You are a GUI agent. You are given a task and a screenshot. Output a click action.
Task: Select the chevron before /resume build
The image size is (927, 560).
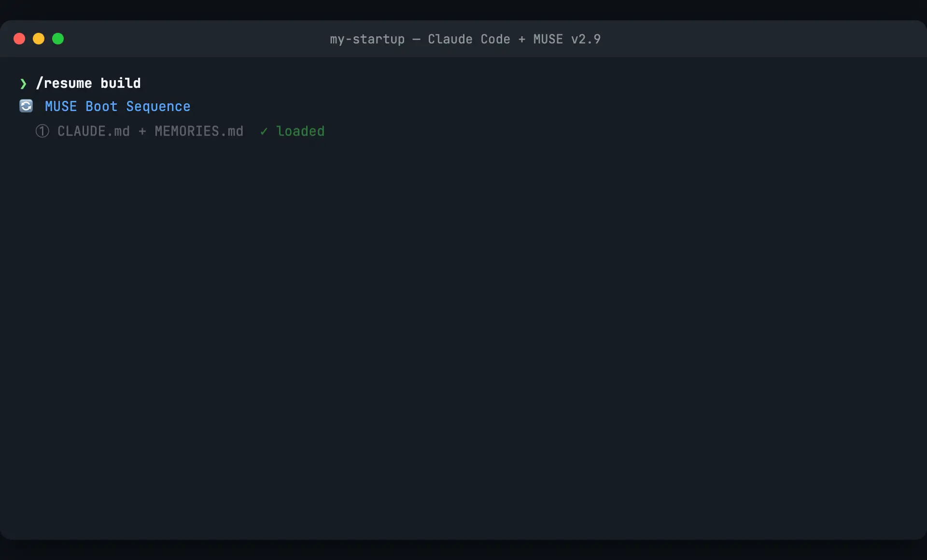coord(24,84)
